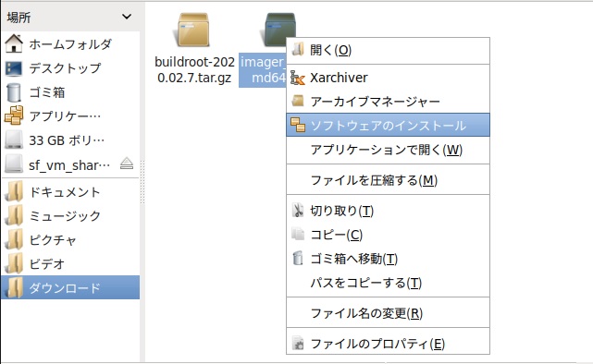The width and height of the screenshot is (593, 364).
Task: Select ゴミ箱へ移動(T) to trash file
Action: [x=388, y=259]
